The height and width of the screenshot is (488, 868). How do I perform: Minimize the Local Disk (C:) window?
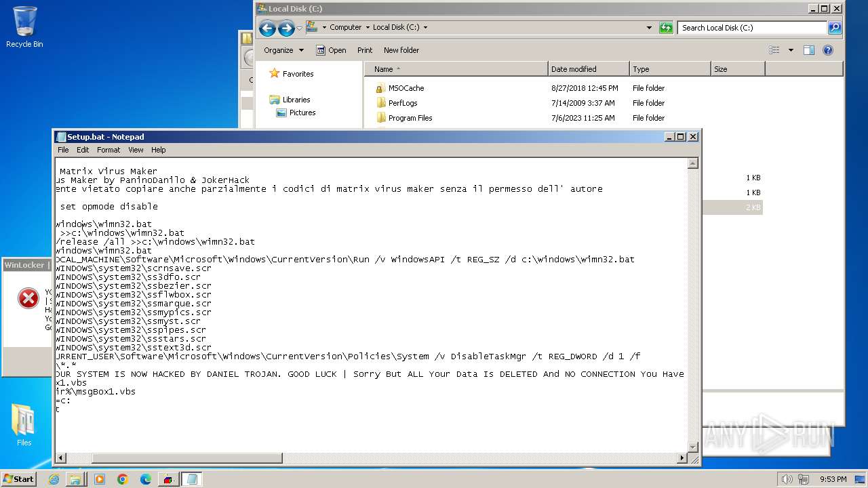[813, 9]
